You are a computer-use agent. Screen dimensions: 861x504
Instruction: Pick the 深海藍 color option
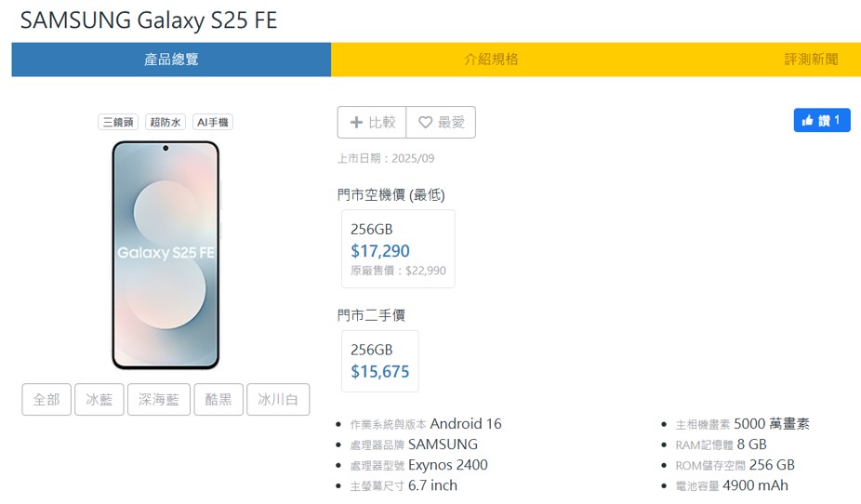[159, 400]
